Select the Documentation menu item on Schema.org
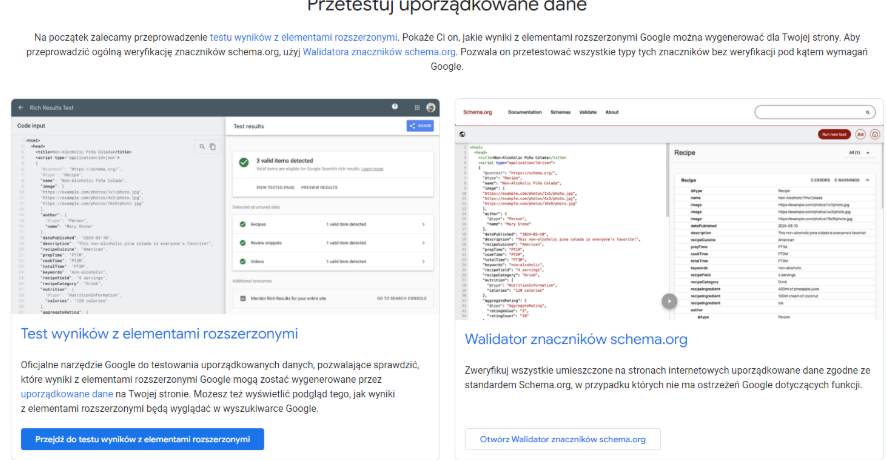The height and width of the screenshot is (460, 886). [x=525, y=112]
